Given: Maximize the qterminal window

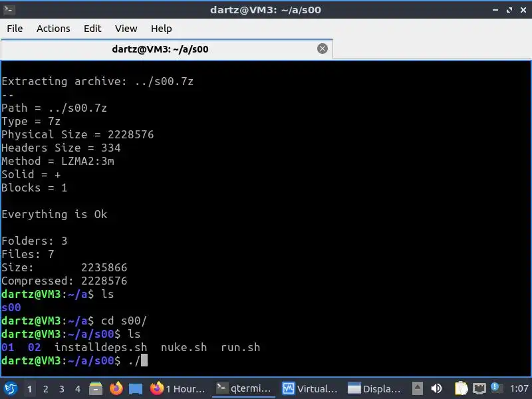Looking at the screenshot, I should point(509,10).
